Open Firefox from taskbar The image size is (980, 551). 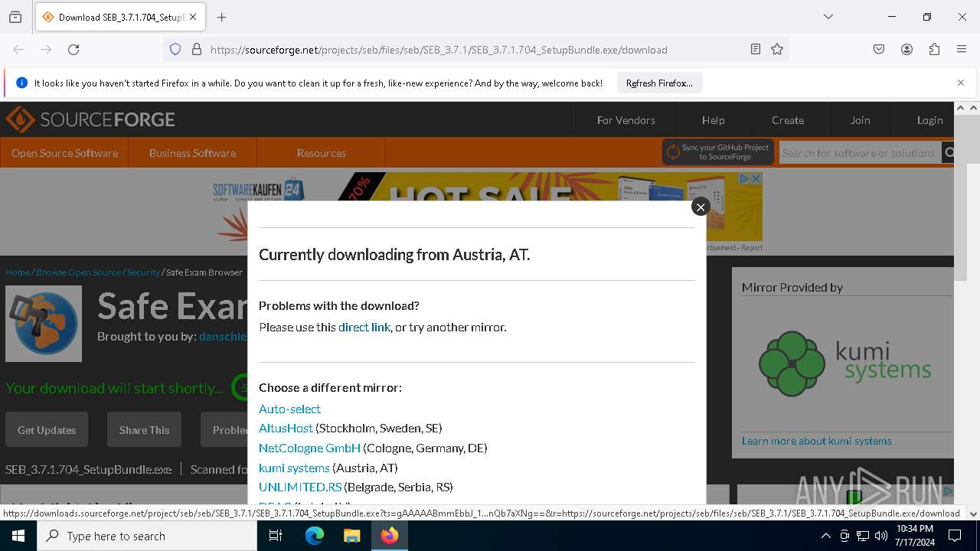click(390, 536)
